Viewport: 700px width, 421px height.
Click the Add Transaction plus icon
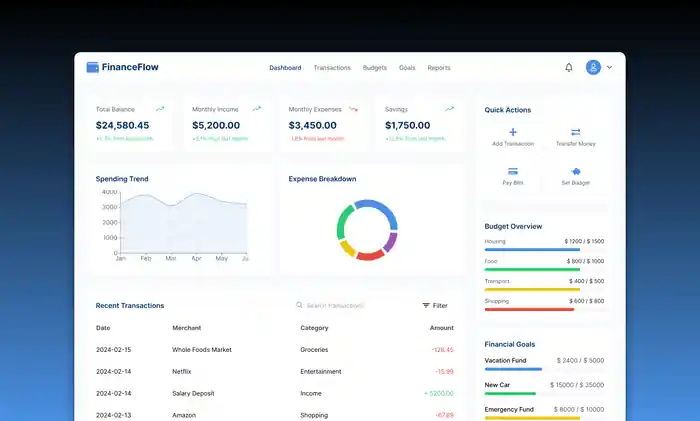pyautogui.click(x=513, y=132)
